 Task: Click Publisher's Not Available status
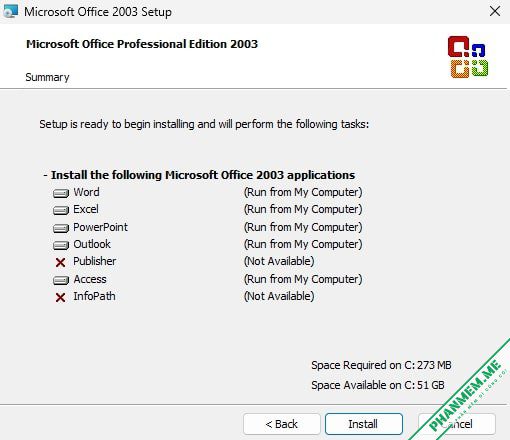click(279, 261)
